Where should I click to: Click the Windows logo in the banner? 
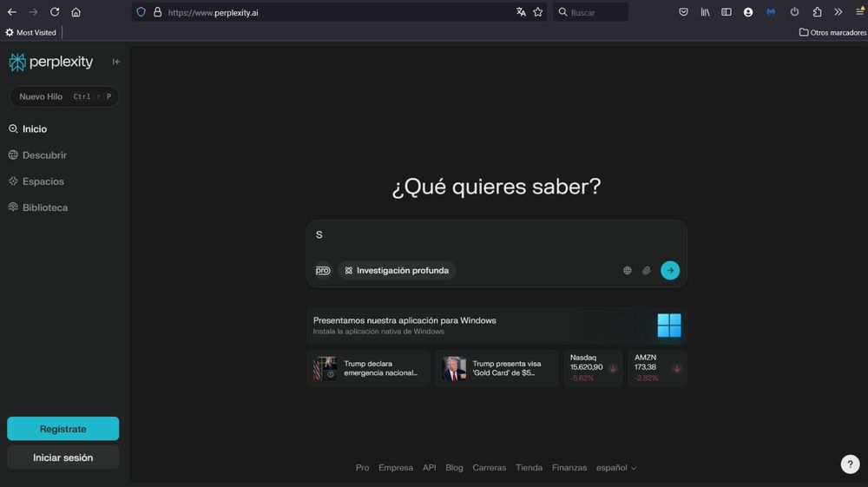click(669, 326)
